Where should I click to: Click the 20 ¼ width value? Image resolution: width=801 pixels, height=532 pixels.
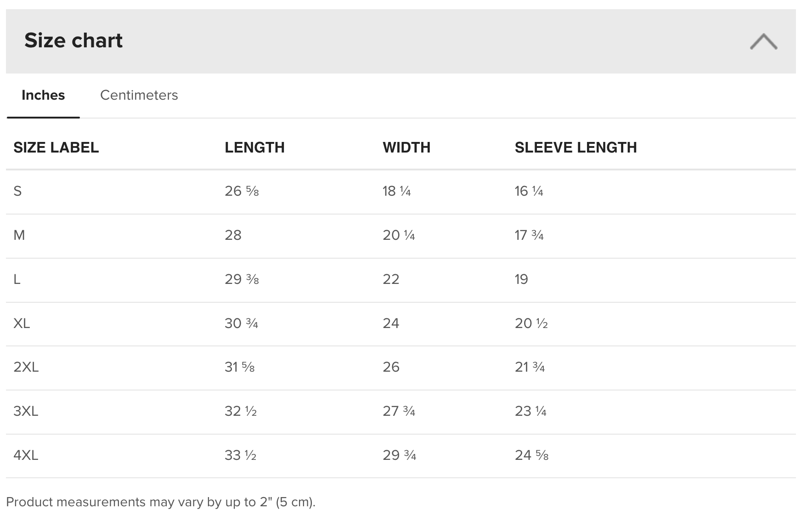[399, 235]
